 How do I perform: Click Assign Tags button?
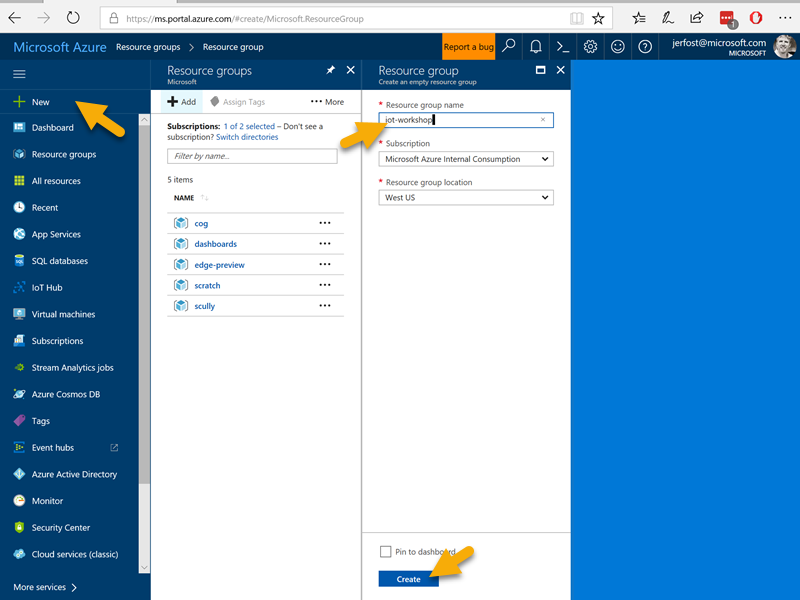tap(238, 102)
